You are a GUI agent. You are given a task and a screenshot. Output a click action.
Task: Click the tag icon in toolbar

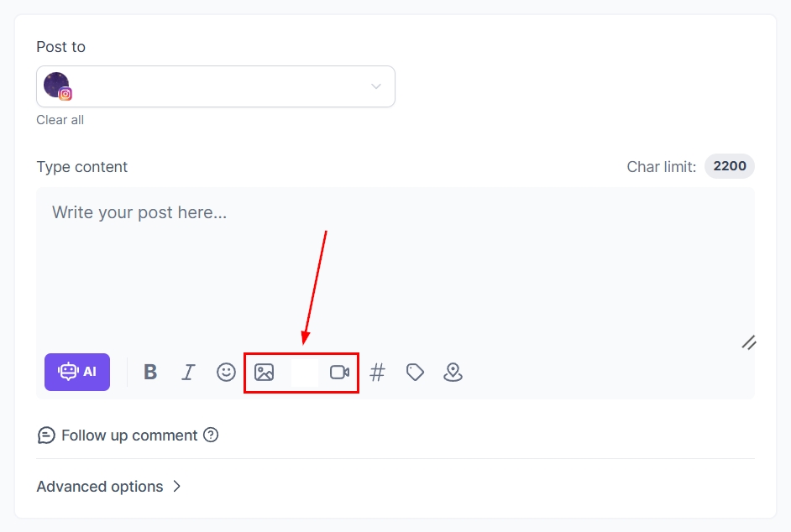(415, 372)
